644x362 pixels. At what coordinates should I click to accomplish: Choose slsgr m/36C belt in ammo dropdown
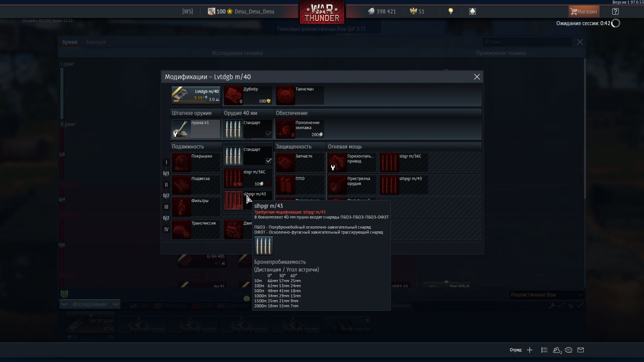point(248,178)
